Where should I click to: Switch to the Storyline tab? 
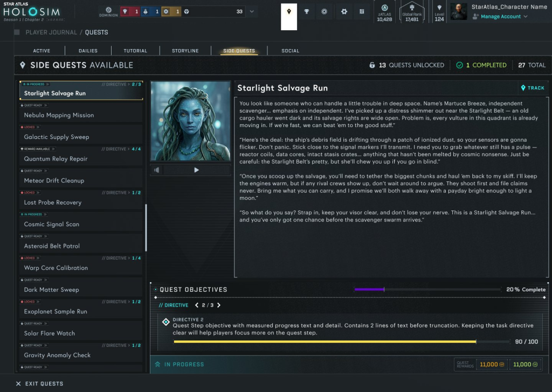point(185,50)
